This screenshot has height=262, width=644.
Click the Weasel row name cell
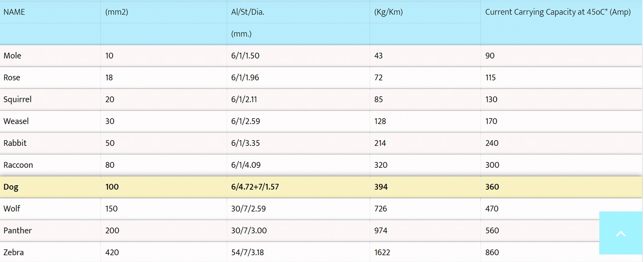[16, 121]
